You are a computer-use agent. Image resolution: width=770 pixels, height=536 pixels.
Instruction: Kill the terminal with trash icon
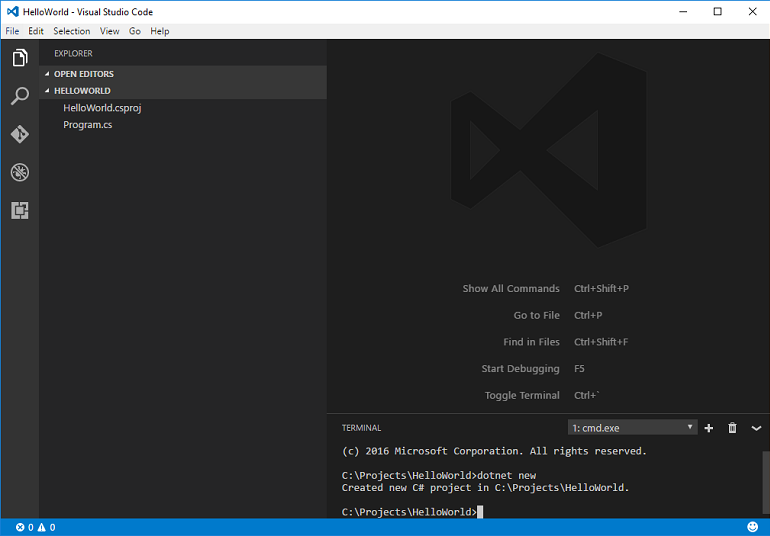pos(732,428)
